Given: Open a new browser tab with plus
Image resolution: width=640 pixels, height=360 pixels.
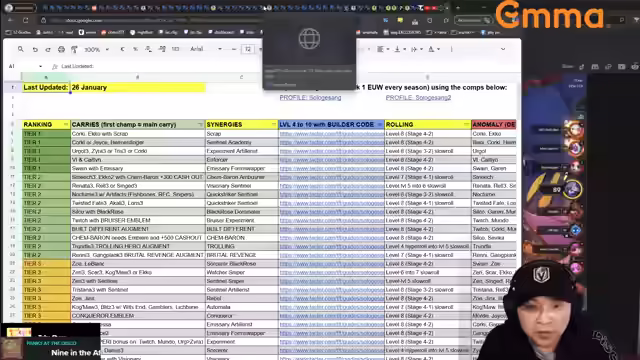Looking at the screenshot, I should pos(458,8).
